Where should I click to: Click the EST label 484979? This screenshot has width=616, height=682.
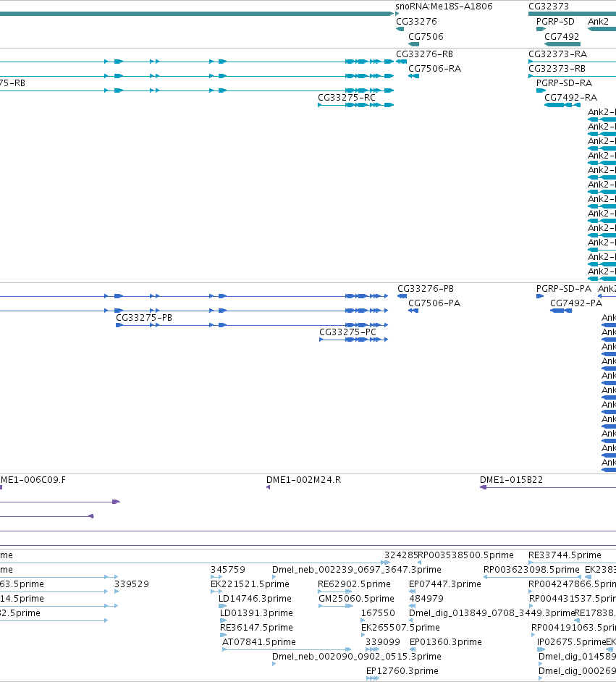426,599
